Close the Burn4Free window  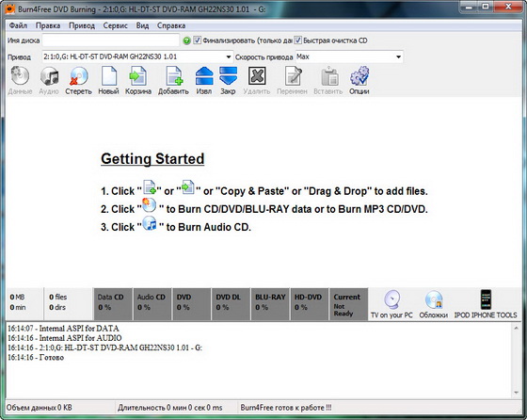tap(508, 7)
